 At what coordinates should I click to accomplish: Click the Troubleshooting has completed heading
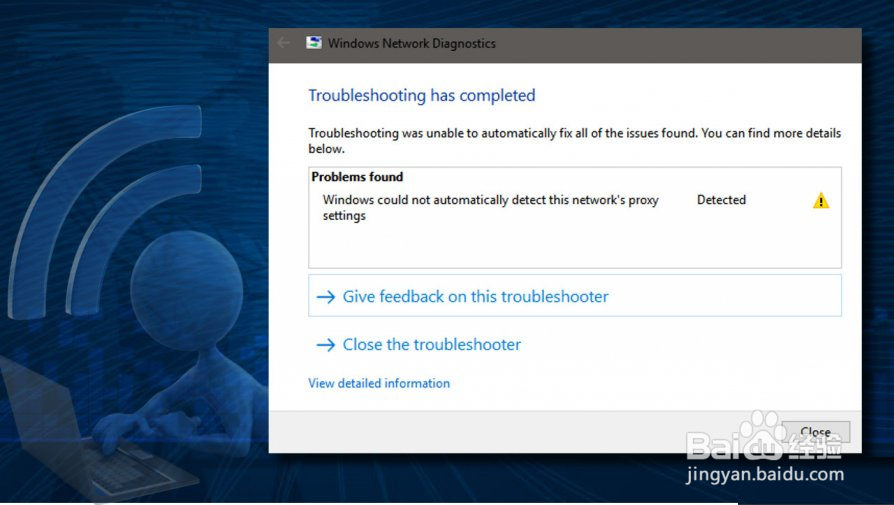(422, 95)
